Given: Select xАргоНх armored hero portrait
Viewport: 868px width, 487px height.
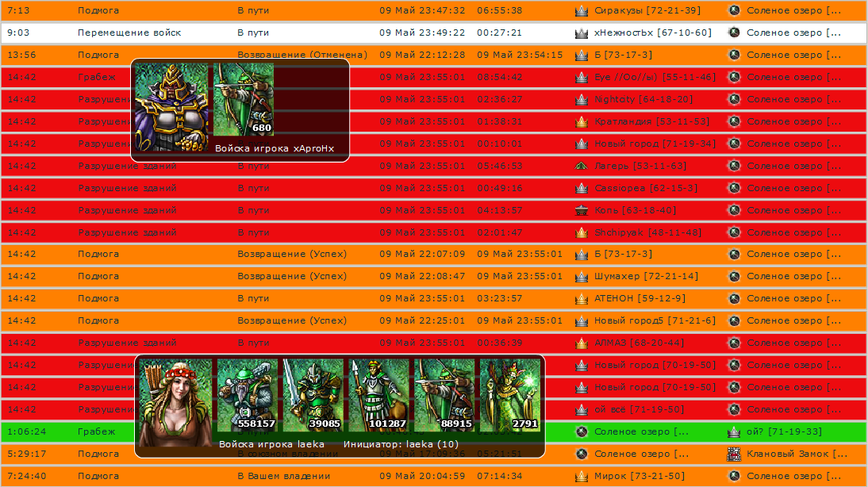Looking at the screenshot, I should [x=171, y=107].
